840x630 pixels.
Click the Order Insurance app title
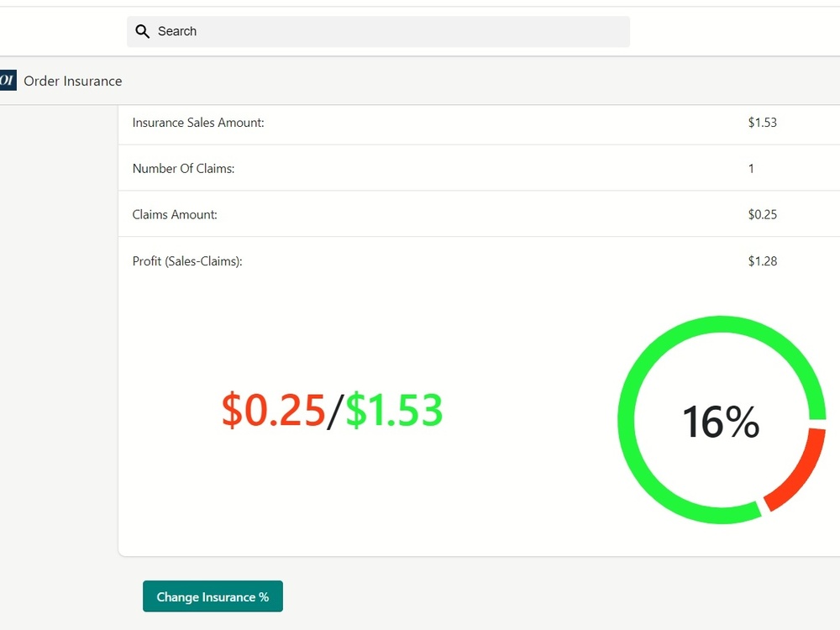tap(73, 81)
